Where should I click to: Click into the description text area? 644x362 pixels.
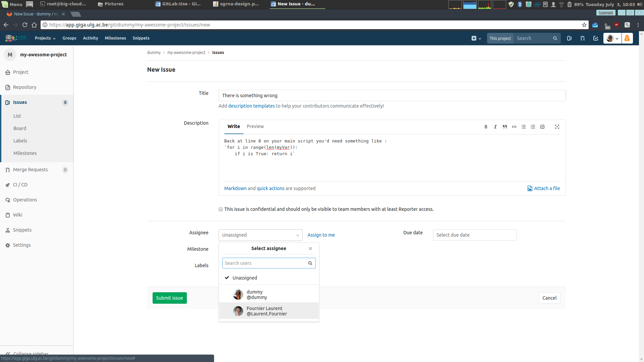click(392, 158)
